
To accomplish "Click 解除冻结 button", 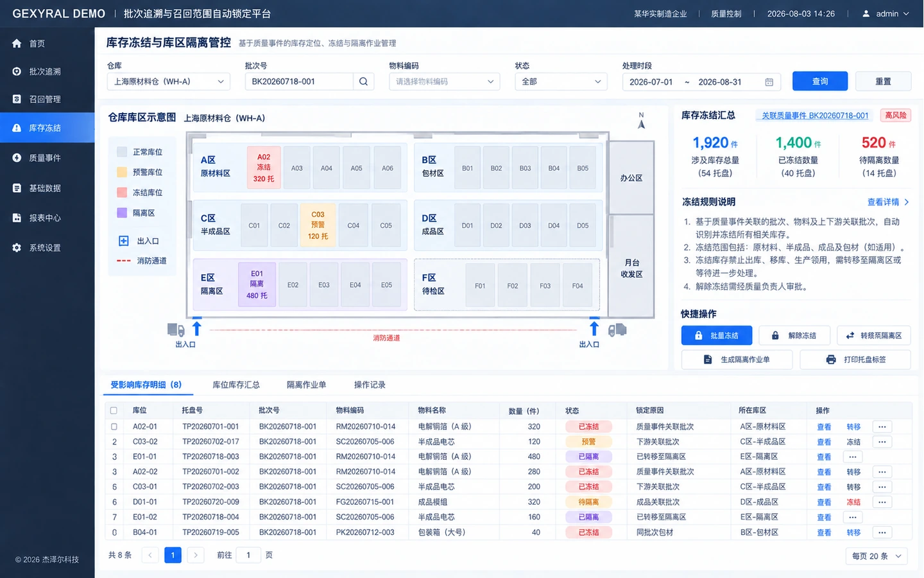I will 794,335.
